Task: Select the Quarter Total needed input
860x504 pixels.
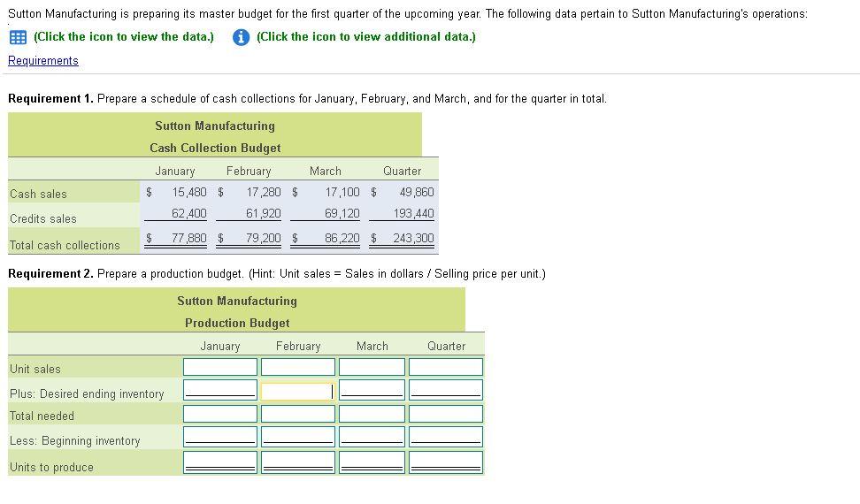Action: point(446,414)
